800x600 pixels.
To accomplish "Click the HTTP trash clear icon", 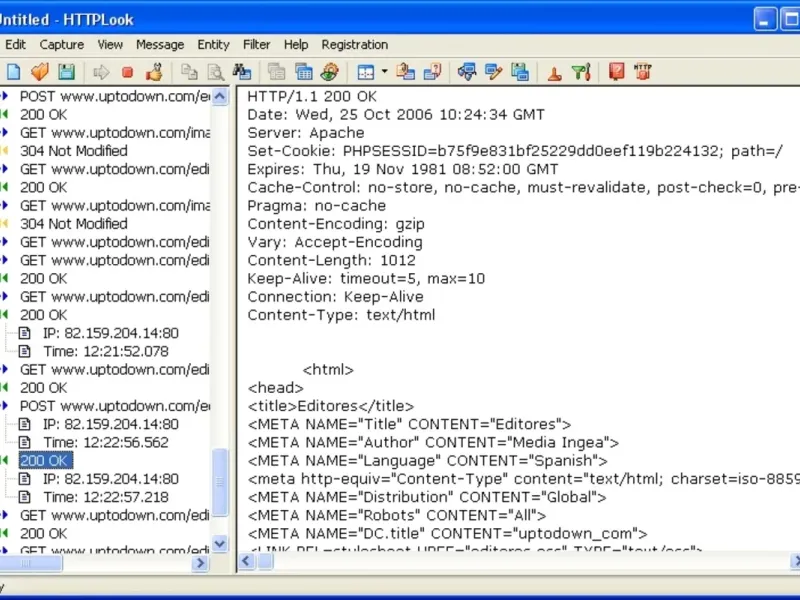I will 643,72.
